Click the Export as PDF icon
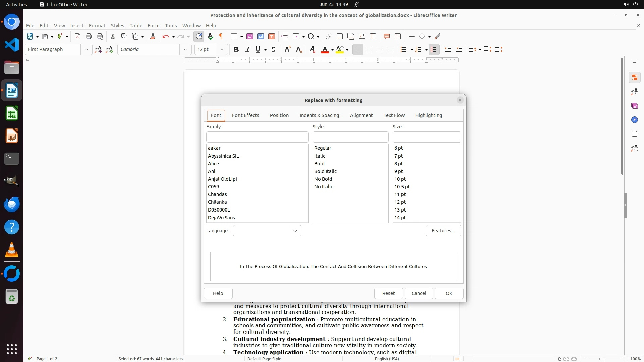 [x=77, y=37]
